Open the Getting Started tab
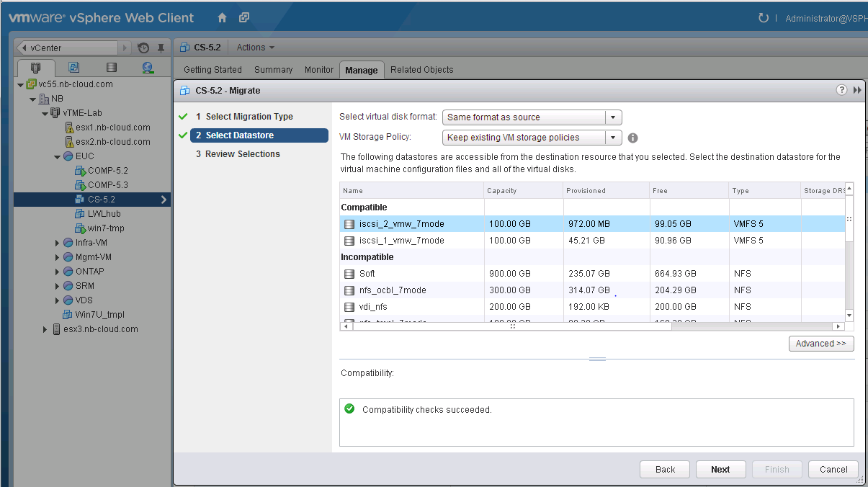The height and width of the screenshot is (487, 868). click(x=212, y=70)
